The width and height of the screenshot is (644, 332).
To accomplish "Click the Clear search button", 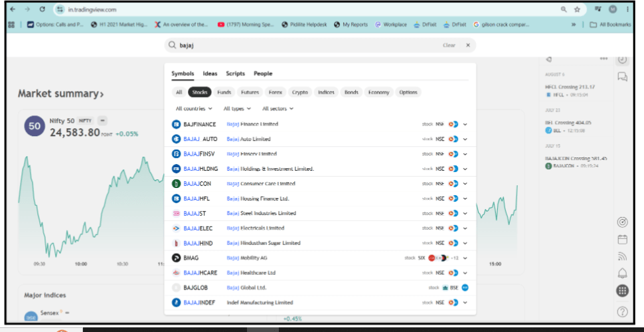I will [449, 45].
